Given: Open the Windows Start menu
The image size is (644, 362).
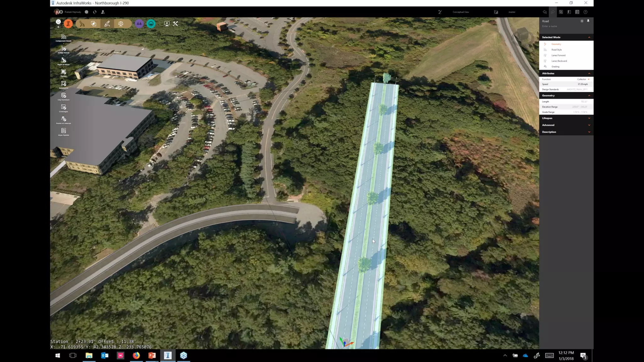Looking at the screenshot, I should click(x=58, y=355).
